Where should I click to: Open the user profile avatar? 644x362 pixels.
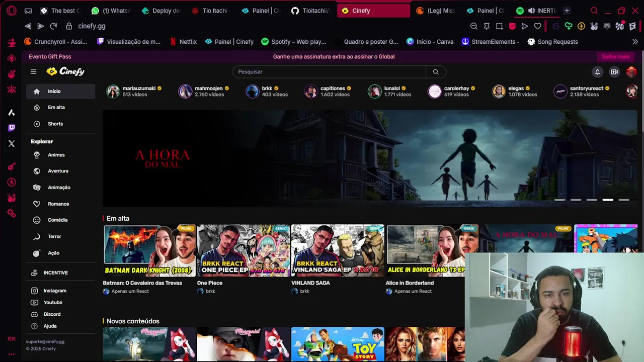[631, 72]
